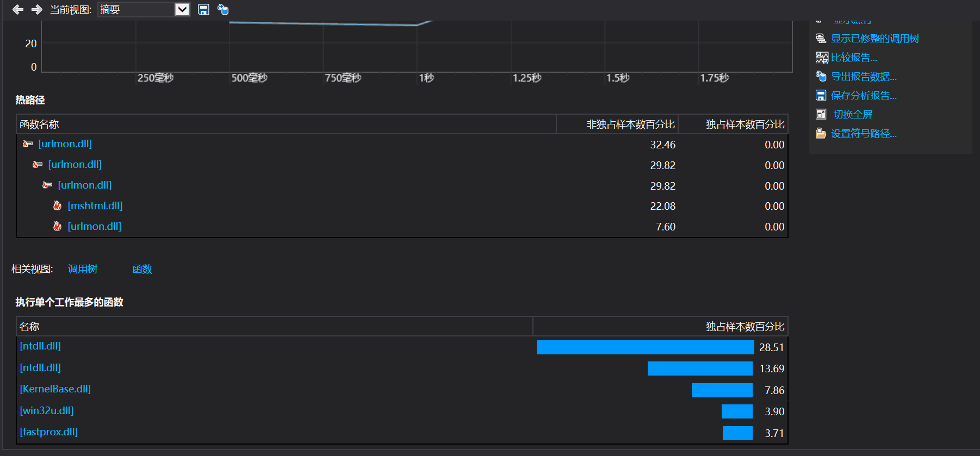Click 设置符号路径 link
This screenshot has height=456, width=980.
click(864, 134)
